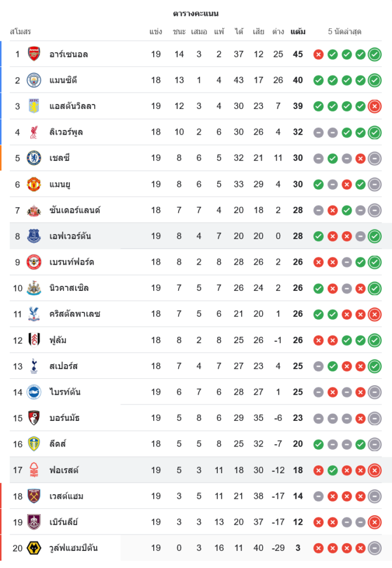Screen dimensions: 392x568
Task: Click the ตารางคะแนน table title
Action: click(196, 13)
